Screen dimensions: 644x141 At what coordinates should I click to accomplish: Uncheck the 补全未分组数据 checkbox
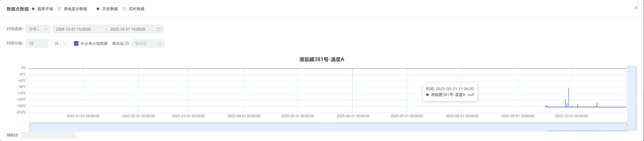coord(76,44)
